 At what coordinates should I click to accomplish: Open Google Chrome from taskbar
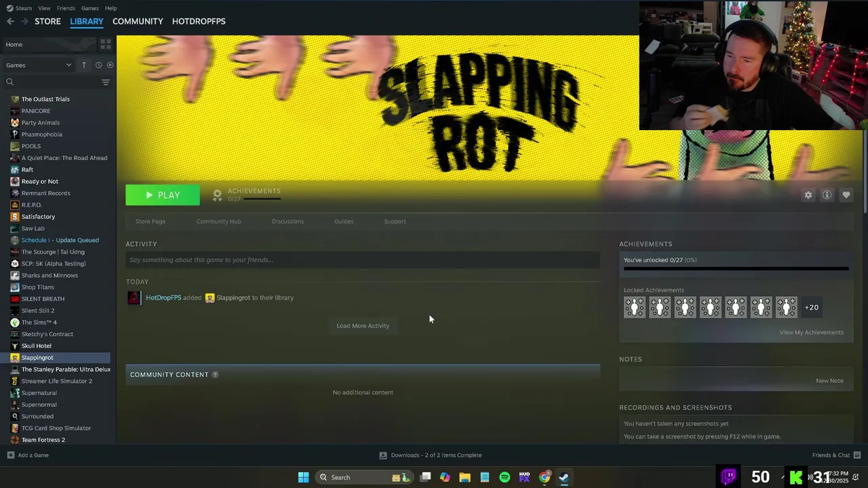coord(545,477)
